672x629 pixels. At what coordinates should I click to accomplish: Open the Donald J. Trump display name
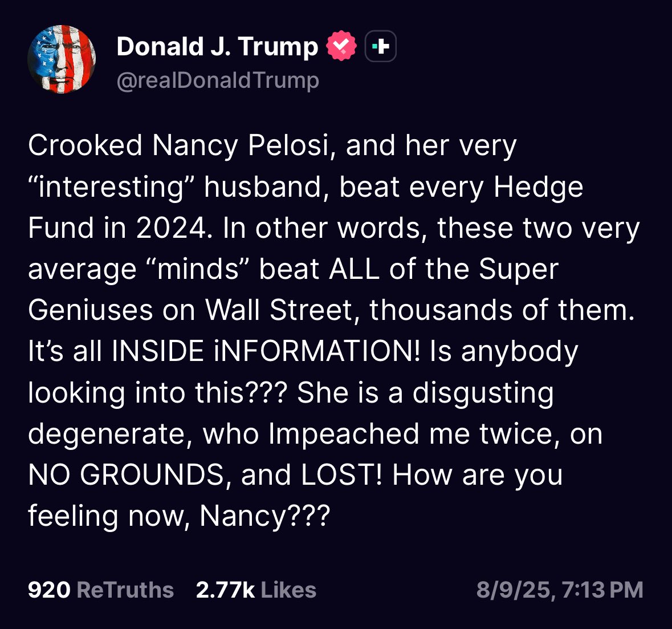tap(217, 47)
